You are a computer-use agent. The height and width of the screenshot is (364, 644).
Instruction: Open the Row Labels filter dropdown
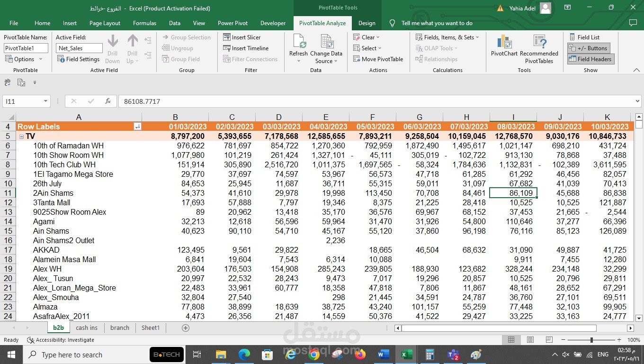coord(138,127)
